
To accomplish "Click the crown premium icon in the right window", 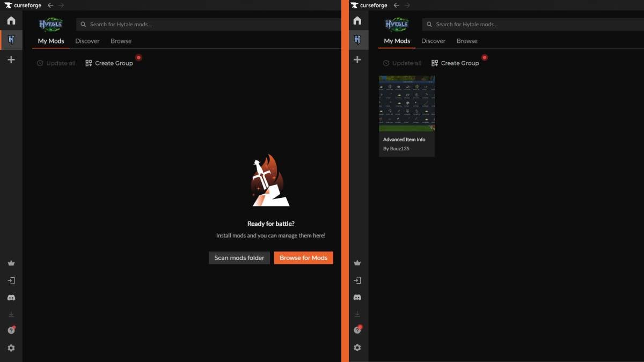I will click(357, 263).
